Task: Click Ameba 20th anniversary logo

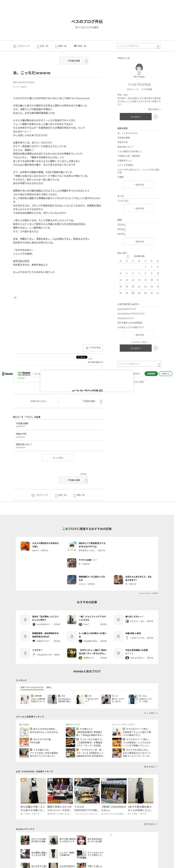Action: click(x=24, y=374)
